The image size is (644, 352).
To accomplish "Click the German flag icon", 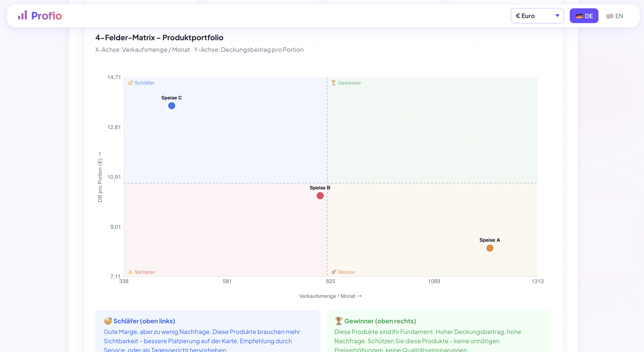I will (579, 16).
